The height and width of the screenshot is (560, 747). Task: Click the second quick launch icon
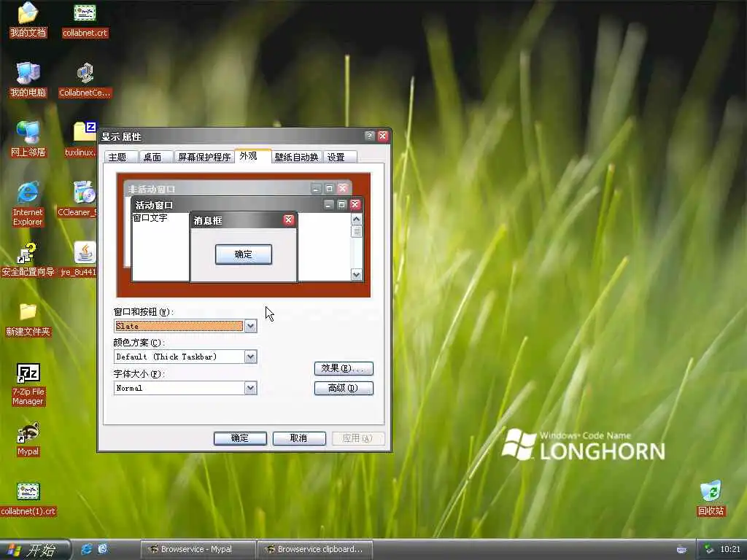(x=103, y=549)
